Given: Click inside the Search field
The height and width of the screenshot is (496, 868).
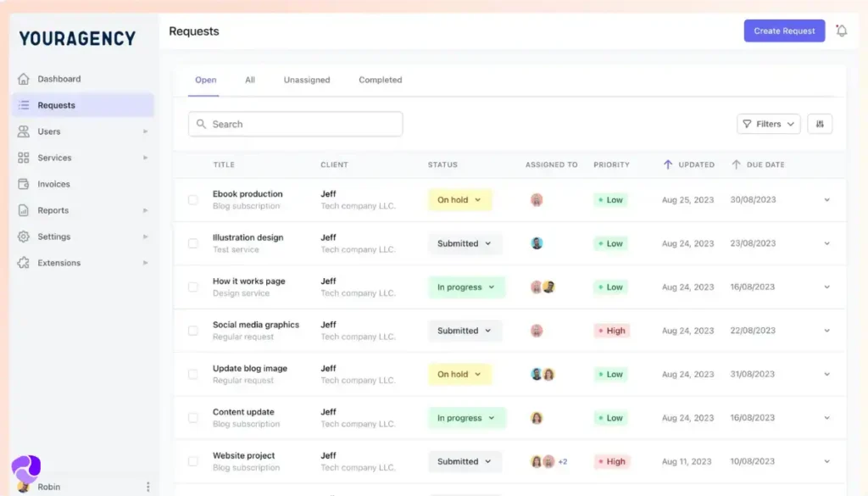Looking at the screenshot, I should click(295, 124).
